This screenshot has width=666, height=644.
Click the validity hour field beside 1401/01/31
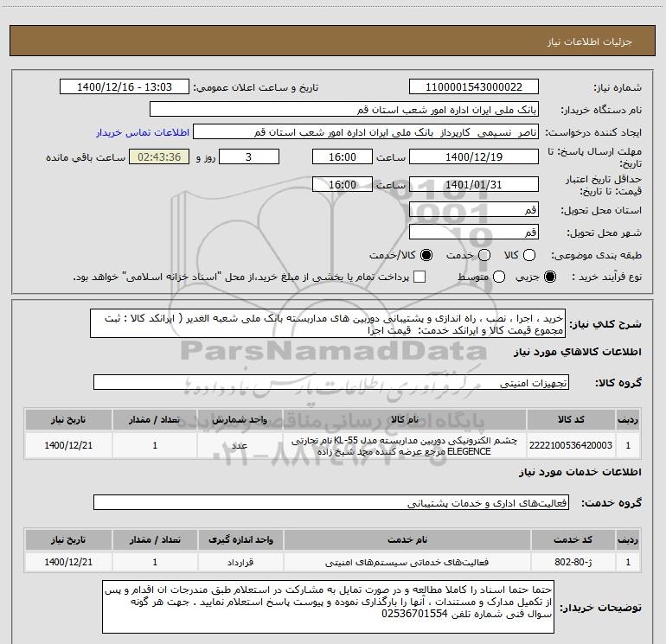click(343, 184)
